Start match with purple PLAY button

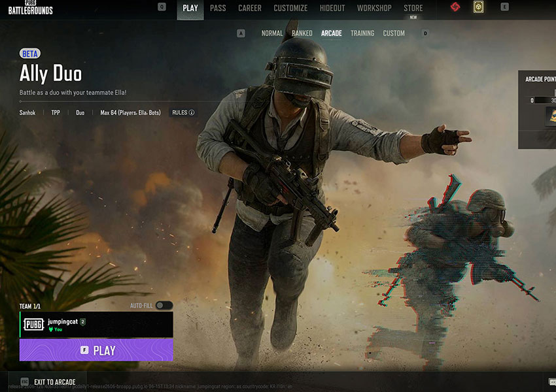(x=96, y=350)
